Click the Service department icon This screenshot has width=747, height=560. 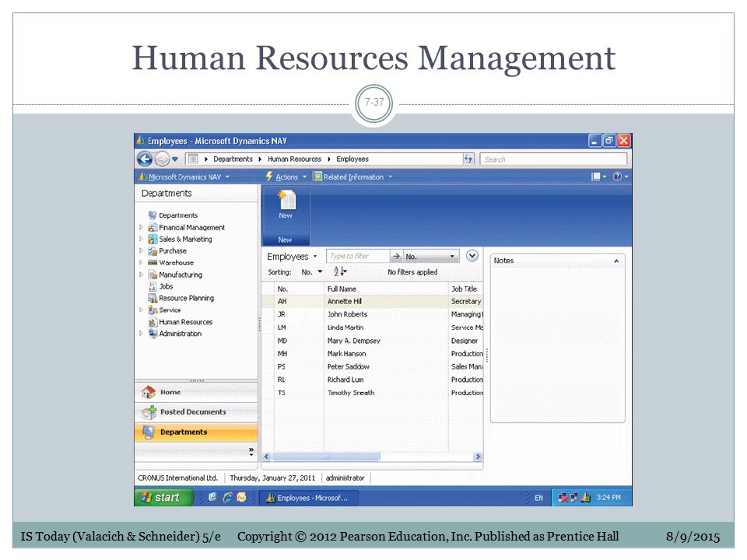click(153, 310)
